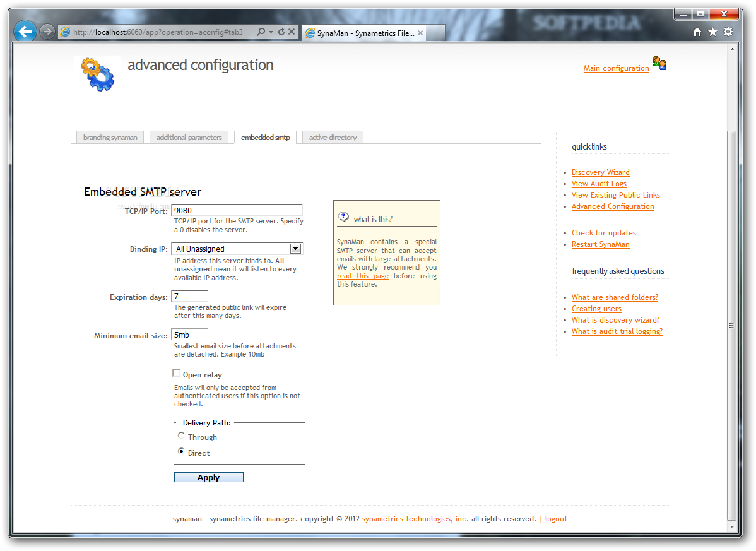Switch to additional parameters tab
This screenshot has width=756, height=551.
189,138
